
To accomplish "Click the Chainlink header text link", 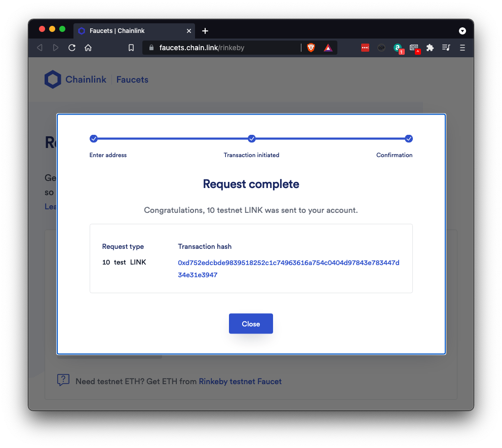I will coord(86,80).
